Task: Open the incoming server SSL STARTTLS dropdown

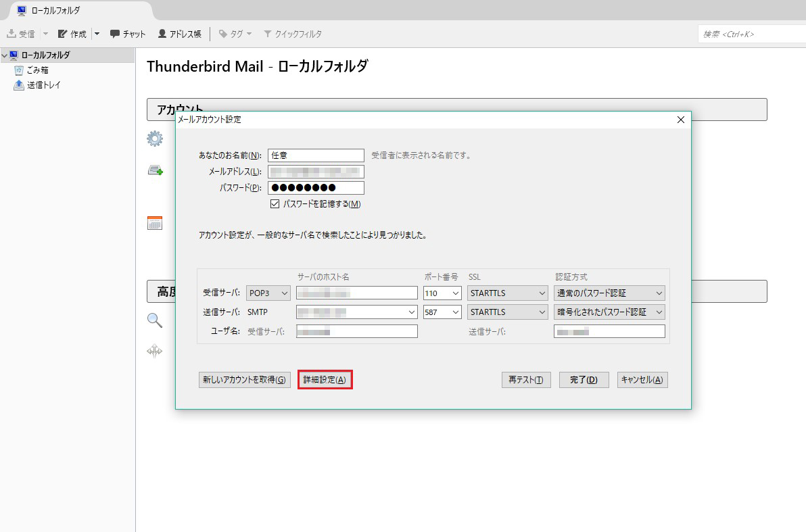Action: pos(508,293)
